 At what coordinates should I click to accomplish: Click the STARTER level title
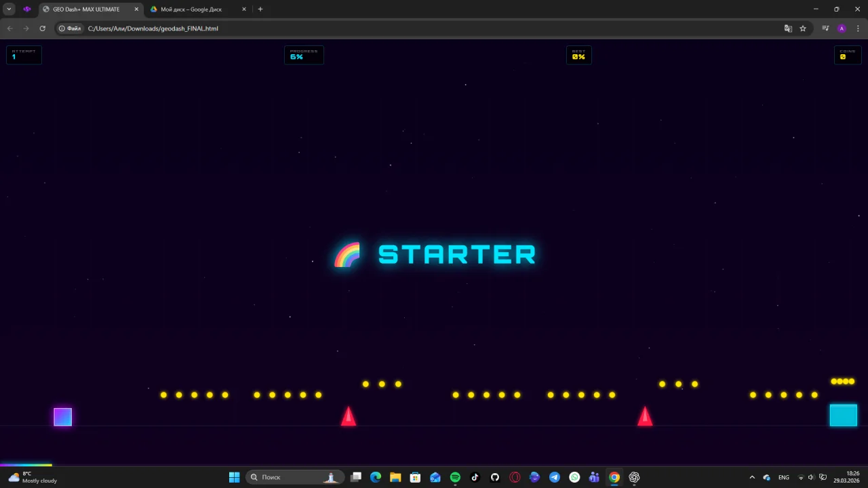point(457,255)
